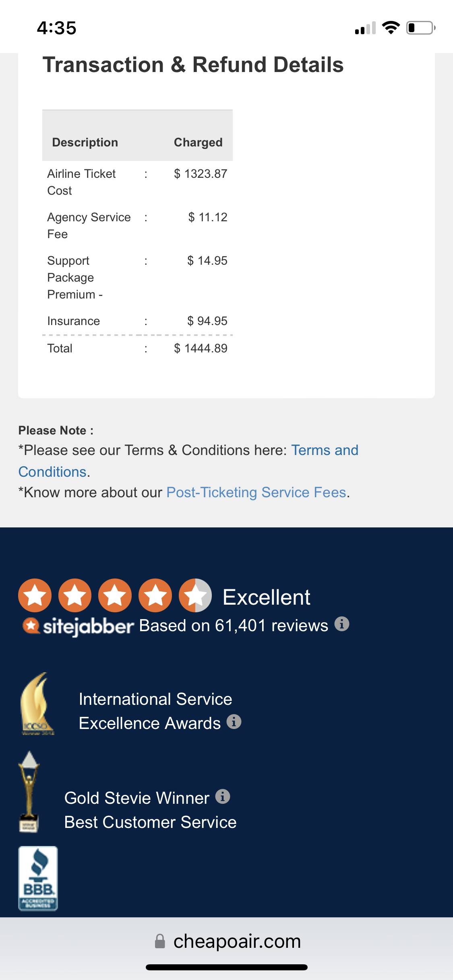Tap the gold flame award icon
The image size is (453, 980).
pyautogui.click(x=37, y=704)
